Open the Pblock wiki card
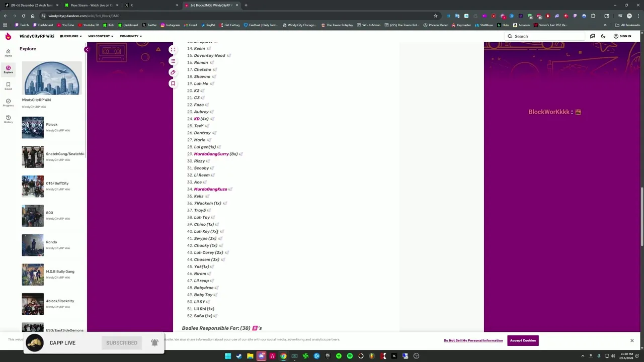This screenshot has width=644, height=362. click(52, 127)
